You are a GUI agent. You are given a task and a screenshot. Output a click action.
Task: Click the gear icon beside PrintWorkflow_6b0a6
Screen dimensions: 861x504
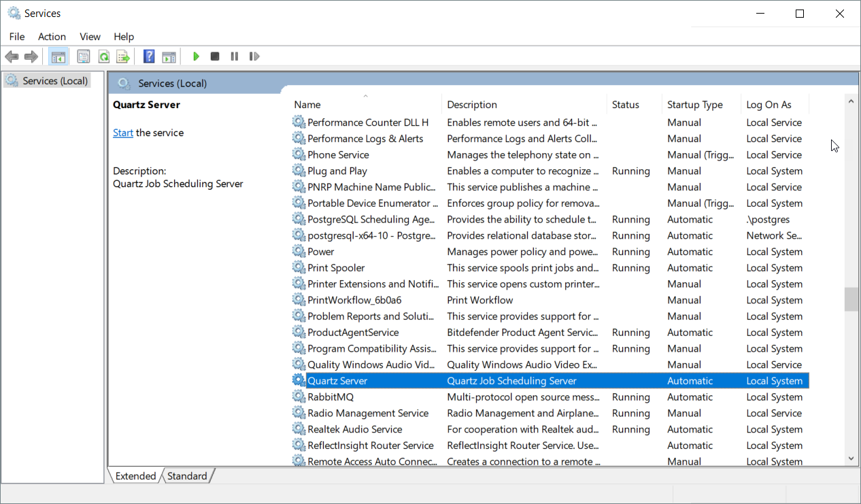coord(299,300)
